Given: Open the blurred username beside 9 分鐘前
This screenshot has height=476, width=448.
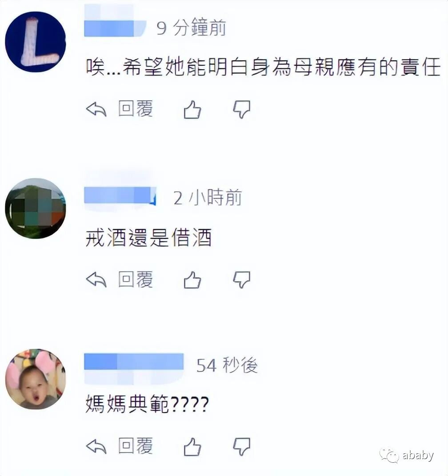Looking at the screenshot, I should coord(115,28).
